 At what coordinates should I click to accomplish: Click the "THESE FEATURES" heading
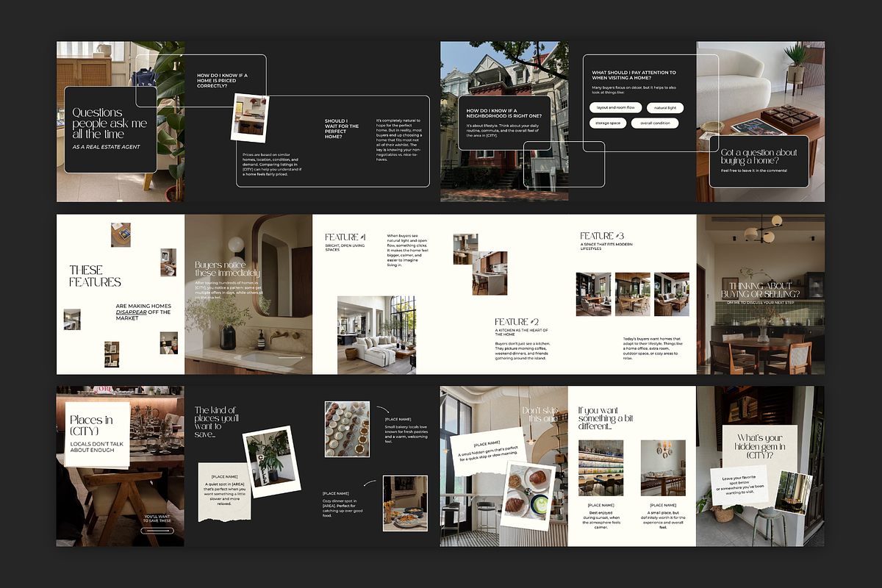(x=96, y=276)
